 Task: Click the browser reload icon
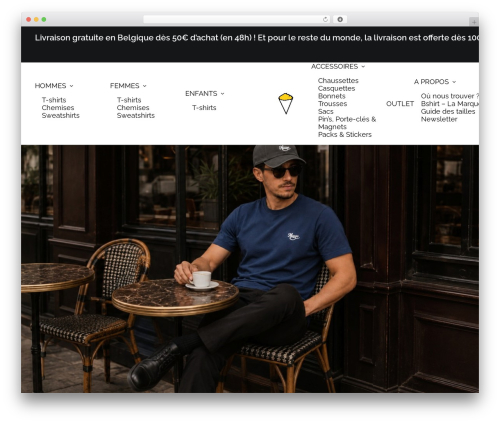[x=325, y=19]
